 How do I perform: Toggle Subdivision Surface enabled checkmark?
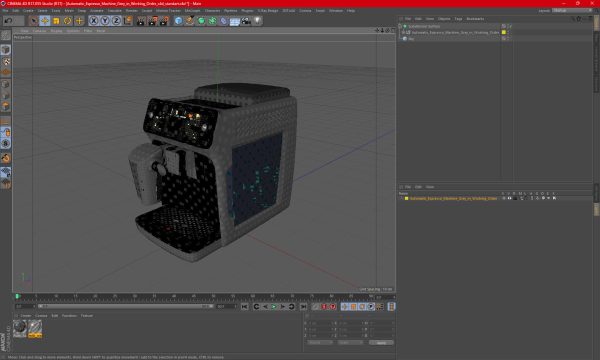(x=511, y=26)
